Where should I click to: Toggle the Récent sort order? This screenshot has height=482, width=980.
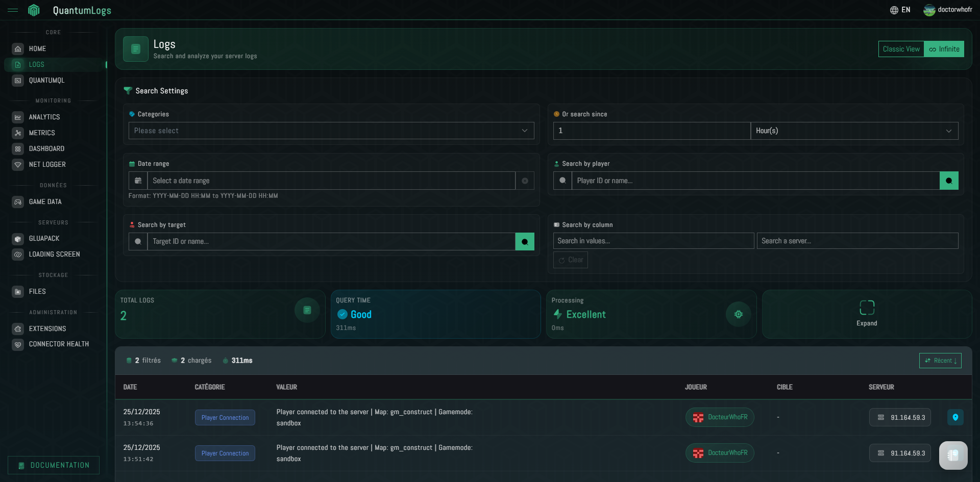[940, 361]
